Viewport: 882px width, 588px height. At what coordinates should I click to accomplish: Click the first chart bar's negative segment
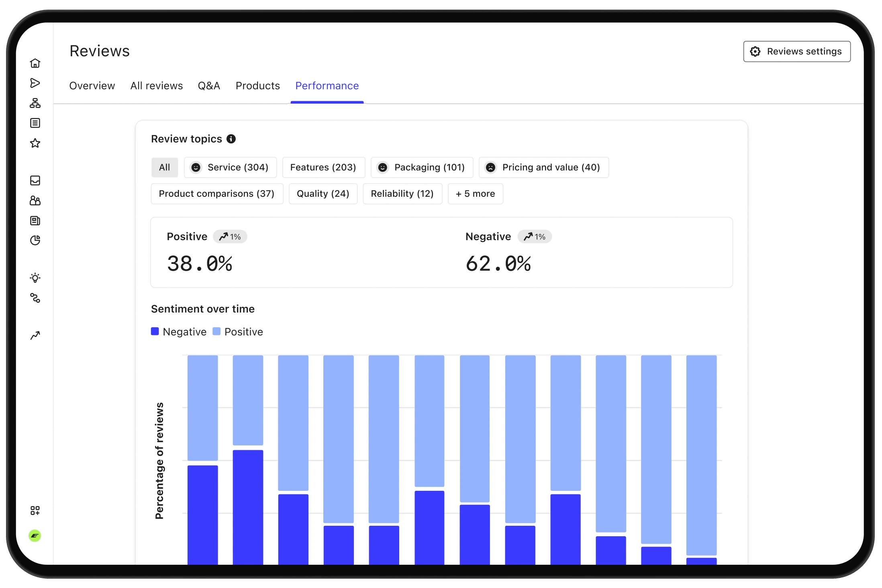(203, 515)
